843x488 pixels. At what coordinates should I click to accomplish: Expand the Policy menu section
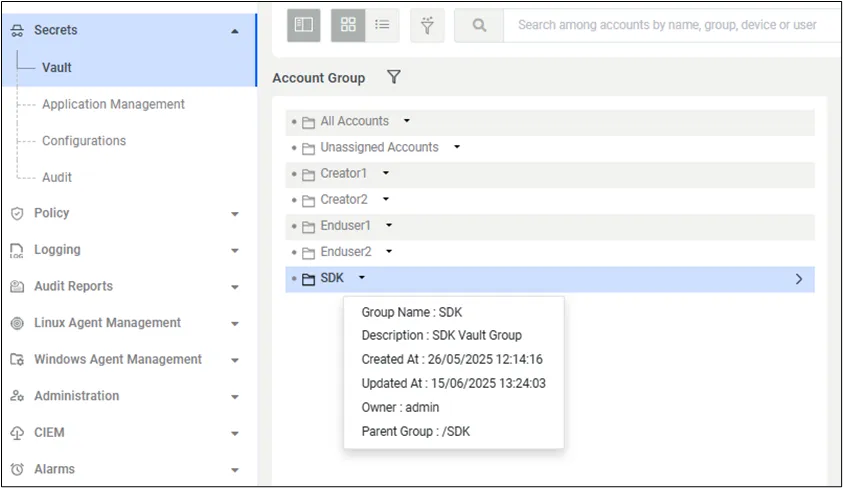point(235,214)
